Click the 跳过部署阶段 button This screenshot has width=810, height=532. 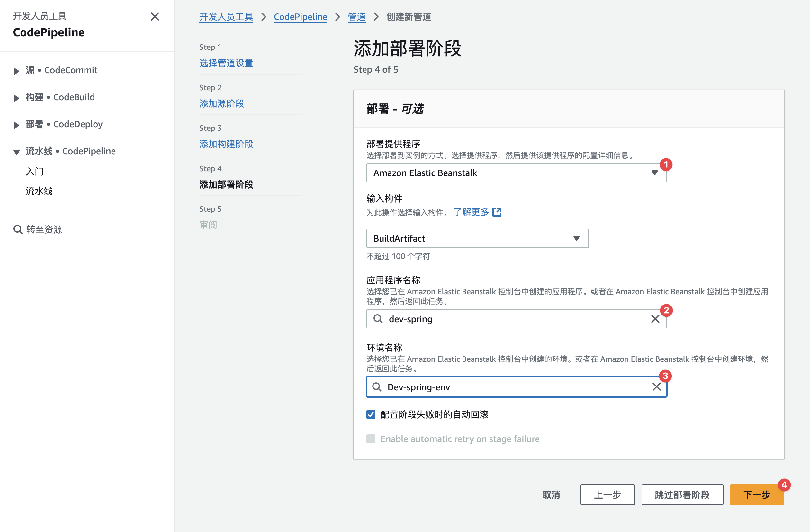tap(682, 495)
